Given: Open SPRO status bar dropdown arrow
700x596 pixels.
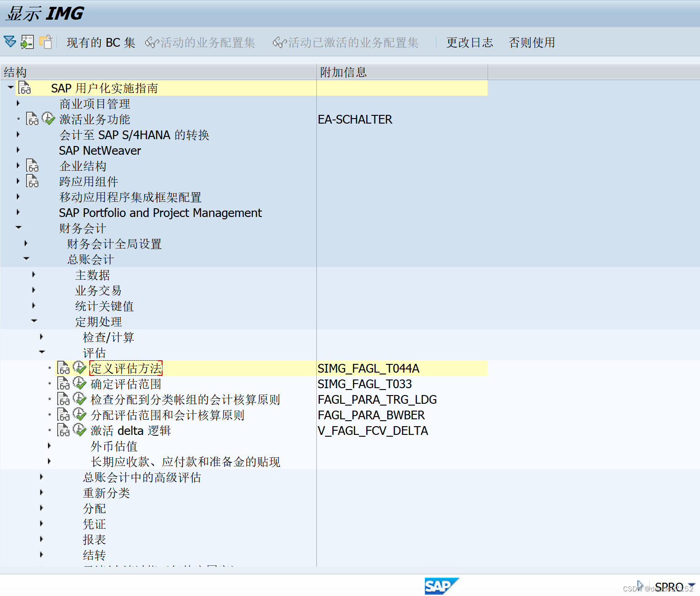Looking at the screenshot, I should coord(691,585).
